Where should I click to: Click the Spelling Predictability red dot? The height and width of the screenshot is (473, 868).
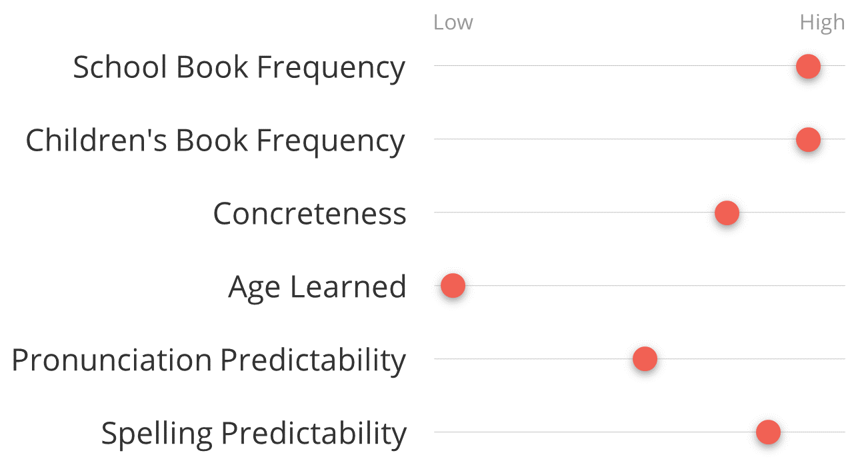tap(768, 432)
